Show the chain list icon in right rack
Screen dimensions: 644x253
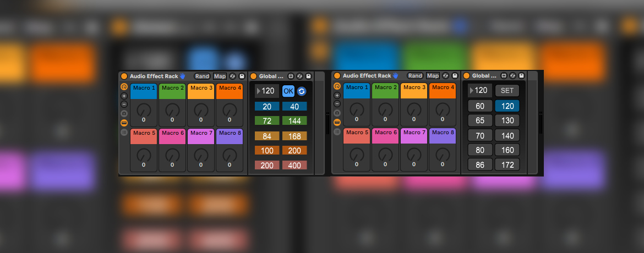(337, 132)
